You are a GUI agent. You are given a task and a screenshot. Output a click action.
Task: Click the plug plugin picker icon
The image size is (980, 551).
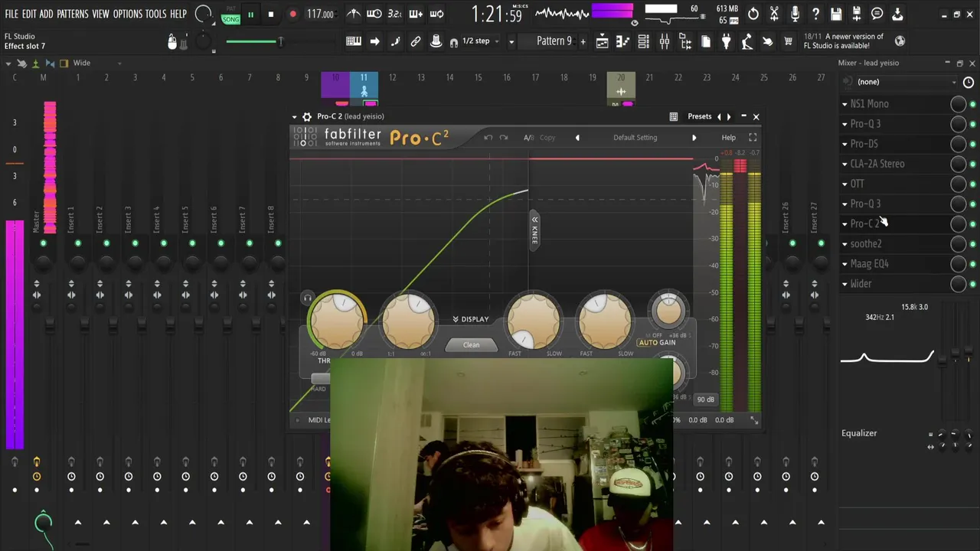(726, 41)
